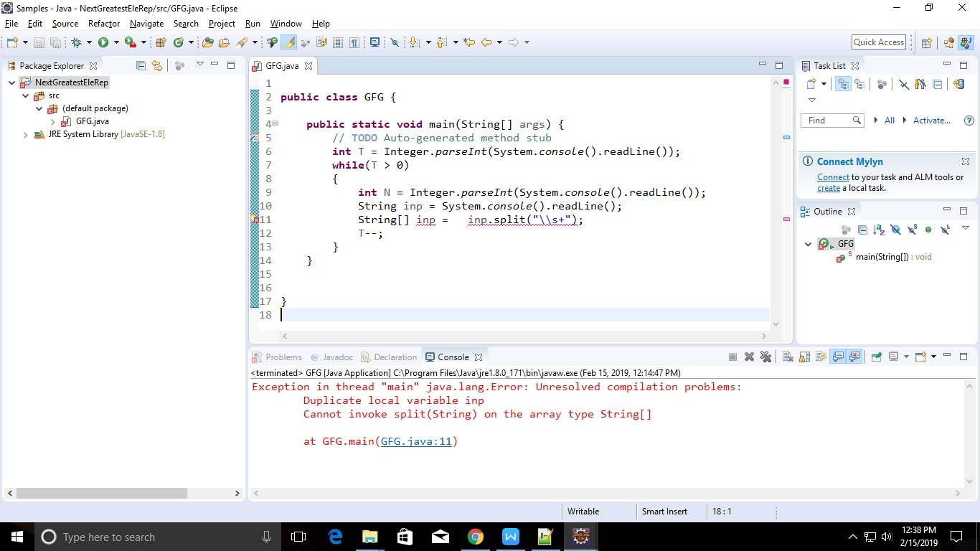Click Back navigation yellow arrow icon
980x551 pixels.
(x=486, y=42)
